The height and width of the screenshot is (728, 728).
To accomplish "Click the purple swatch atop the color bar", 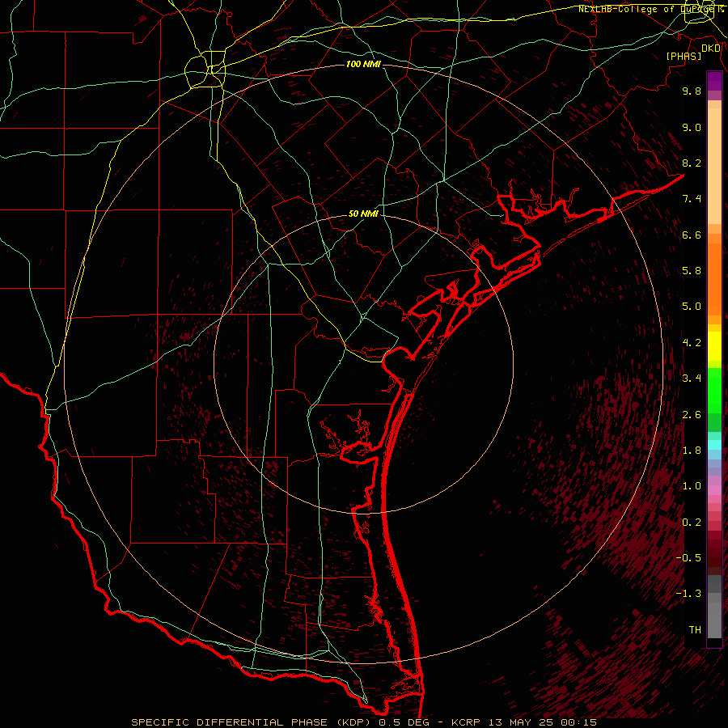I will click(714, 81).
